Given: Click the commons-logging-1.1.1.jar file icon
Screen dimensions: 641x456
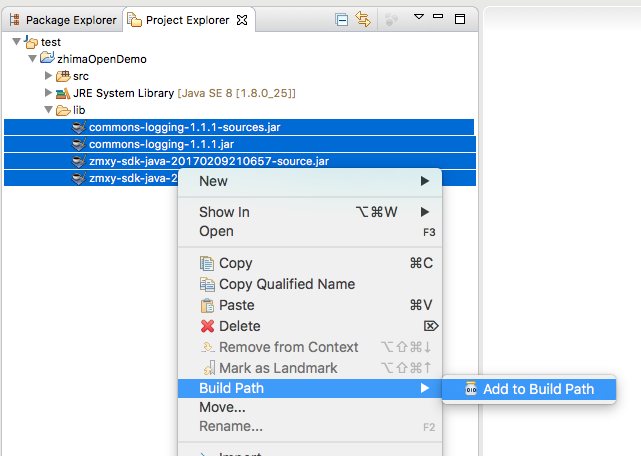Looking at the screenshot, I should [78, 144].
